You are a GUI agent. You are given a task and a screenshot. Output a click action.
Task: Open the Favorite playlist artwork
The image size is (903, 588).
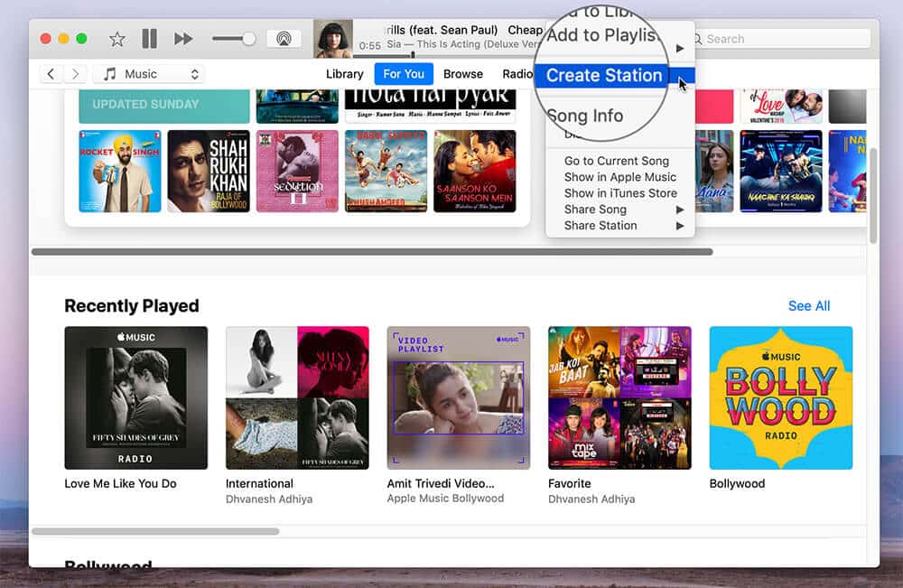point(619,398)
